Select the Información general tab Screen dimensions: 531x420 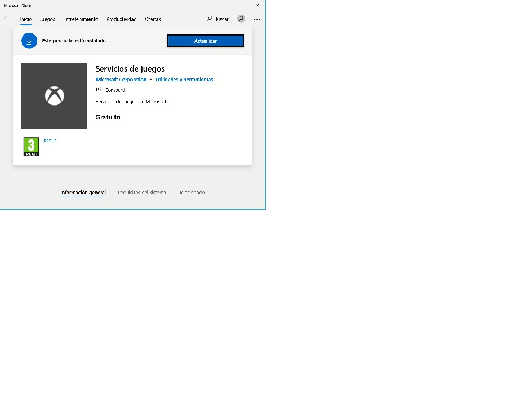[x=83, y=192]
